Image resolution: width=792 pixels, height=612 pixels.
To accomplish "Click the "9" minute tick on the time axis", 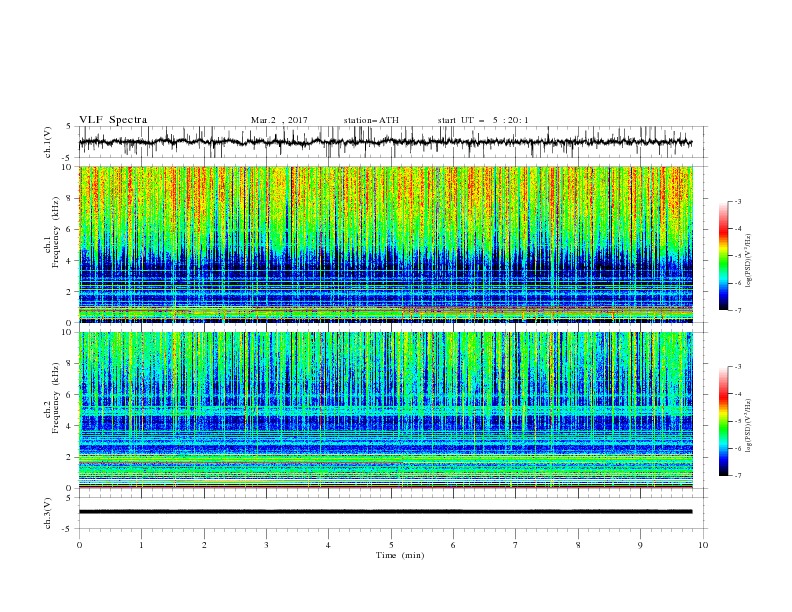I will point(640,545).
